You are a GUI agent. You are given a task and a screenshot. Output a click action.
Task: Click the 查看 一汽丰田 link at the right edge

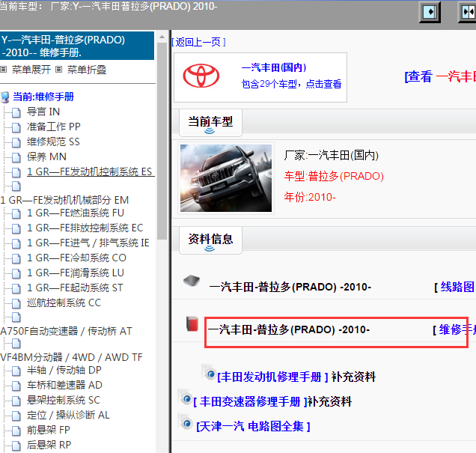point(440,76)
